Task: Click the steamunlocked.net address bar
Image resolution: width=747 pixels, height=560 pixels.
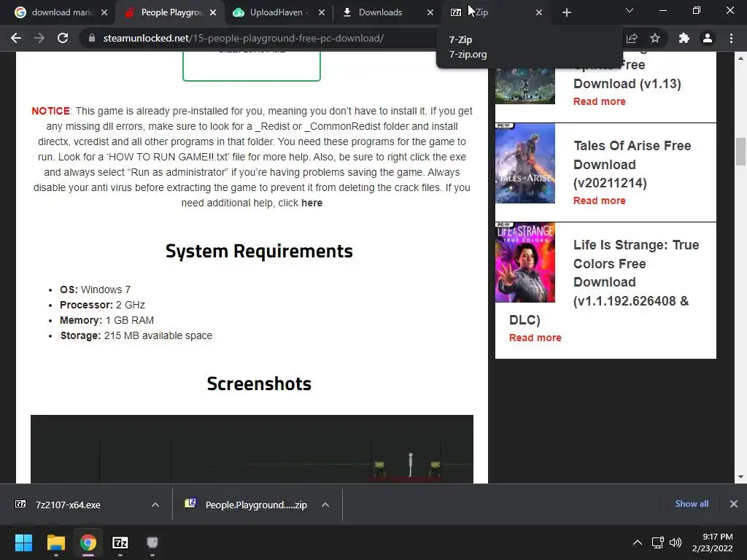Action: [244, 38]
